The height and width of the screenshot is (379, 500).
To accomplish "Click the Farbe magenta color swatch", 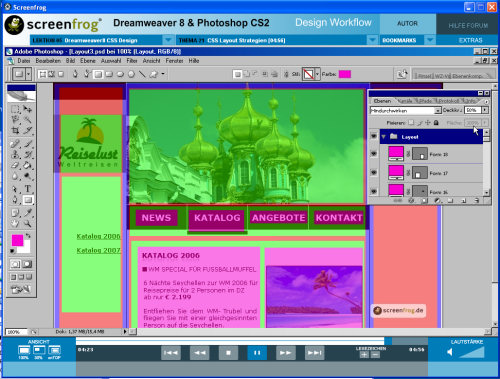I will pos(345,74).
